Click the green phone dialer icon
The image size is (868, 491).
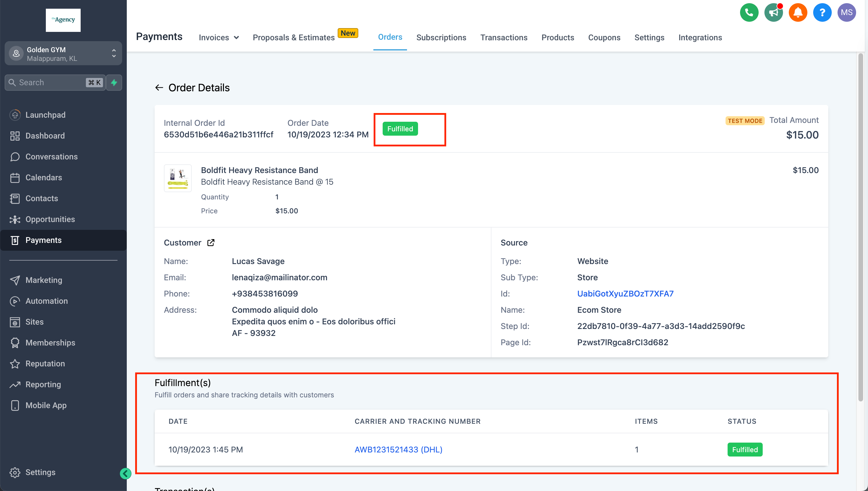(x=749, y=12)
